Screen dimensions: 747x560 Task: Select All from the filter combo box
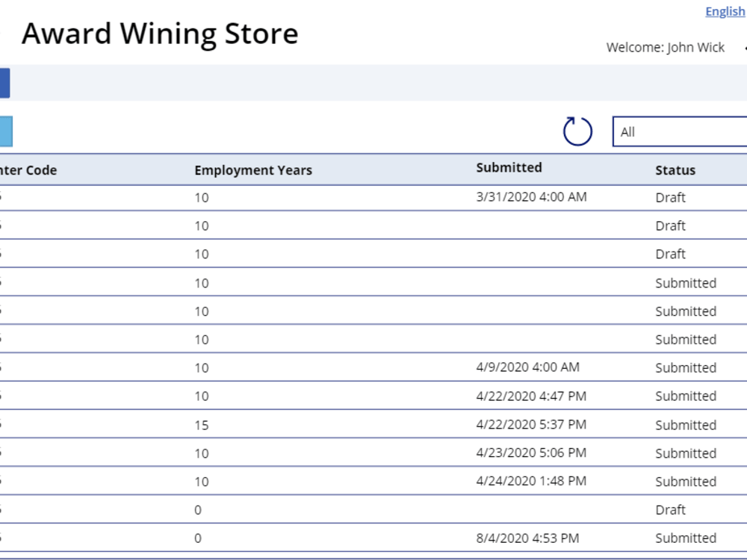click(680, 132)
